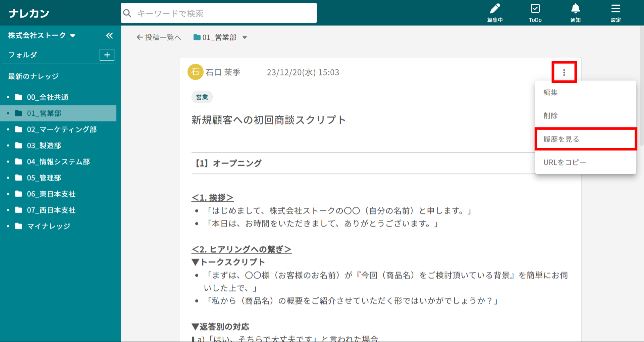Choose URLをコピー in the menu
The height and width of the screenshot is (342, 644).
click(565, 162)
